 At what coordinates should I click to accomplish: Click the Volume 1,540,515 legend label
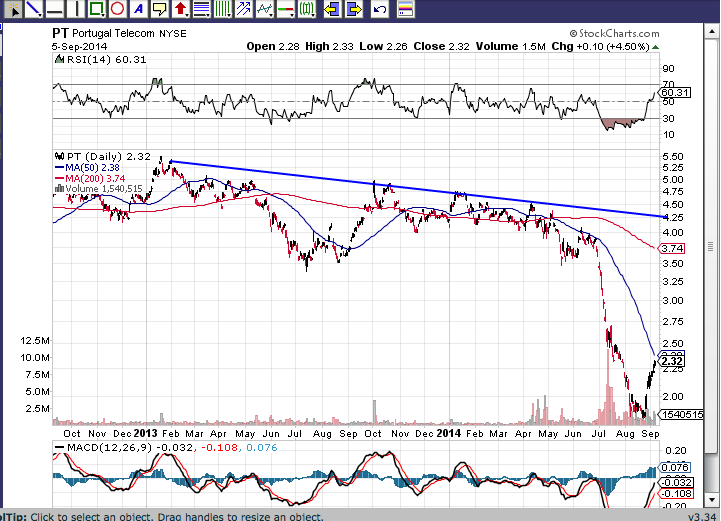99,189
